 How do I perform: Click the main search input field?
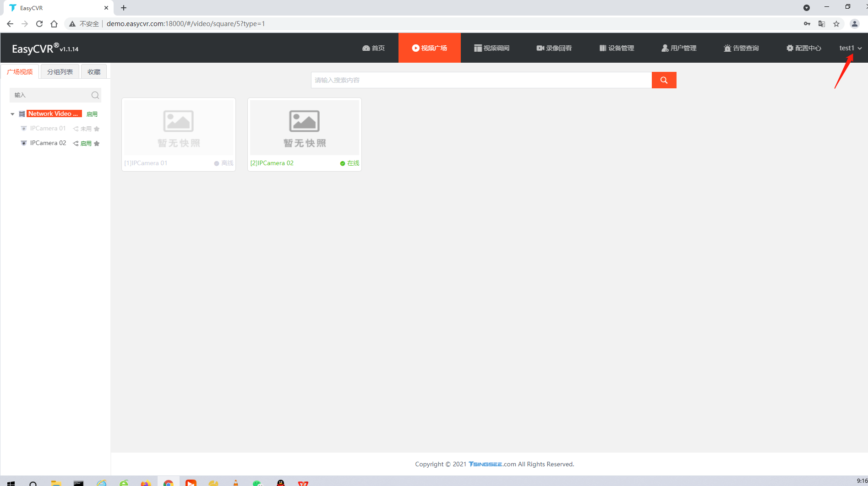coord(481,80)
